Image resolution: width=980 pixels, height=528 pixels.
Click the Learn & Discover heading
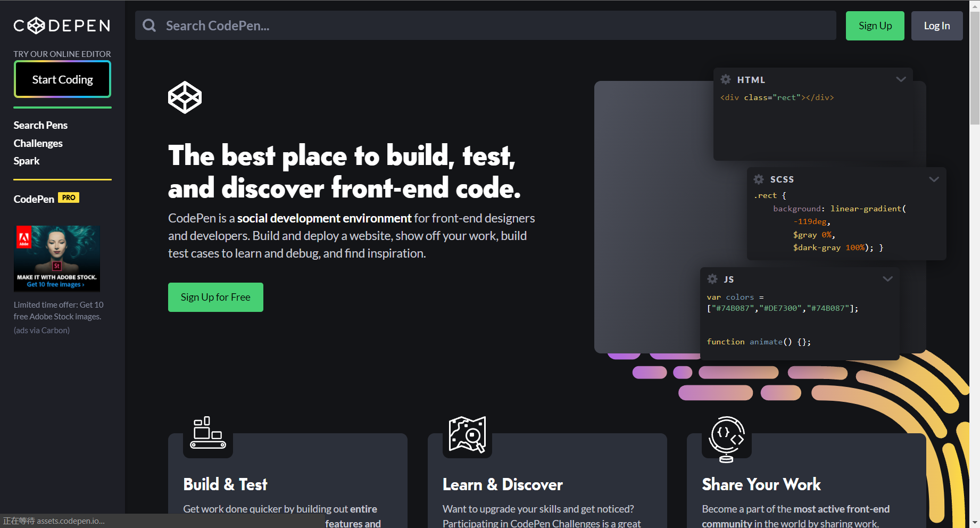(503, 484)
